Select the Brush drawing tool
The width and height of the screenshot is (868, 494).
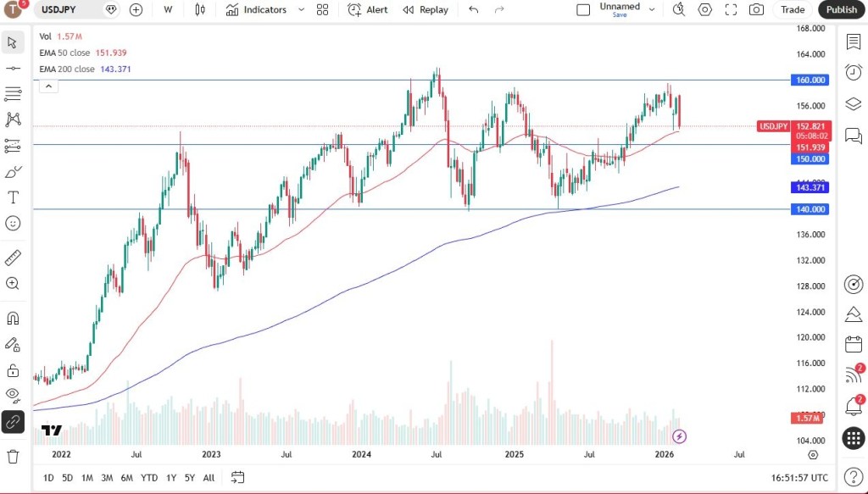(13, 172)
